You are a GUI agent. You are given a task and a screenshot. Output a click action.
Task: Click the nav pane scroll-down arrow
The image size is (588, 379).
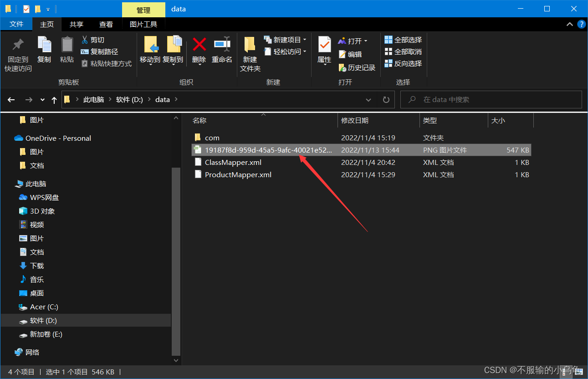(176, 360)
